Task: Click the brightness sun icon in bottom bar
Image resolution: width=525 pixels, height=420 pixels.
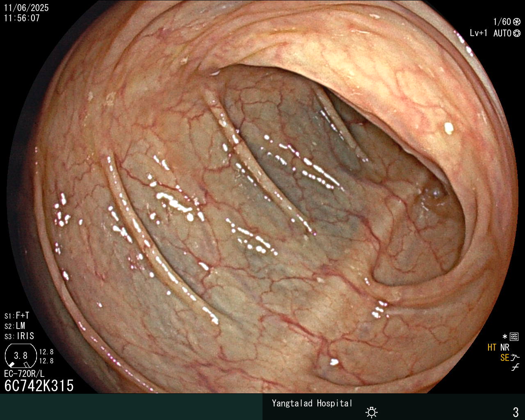Action: (372, 412)
